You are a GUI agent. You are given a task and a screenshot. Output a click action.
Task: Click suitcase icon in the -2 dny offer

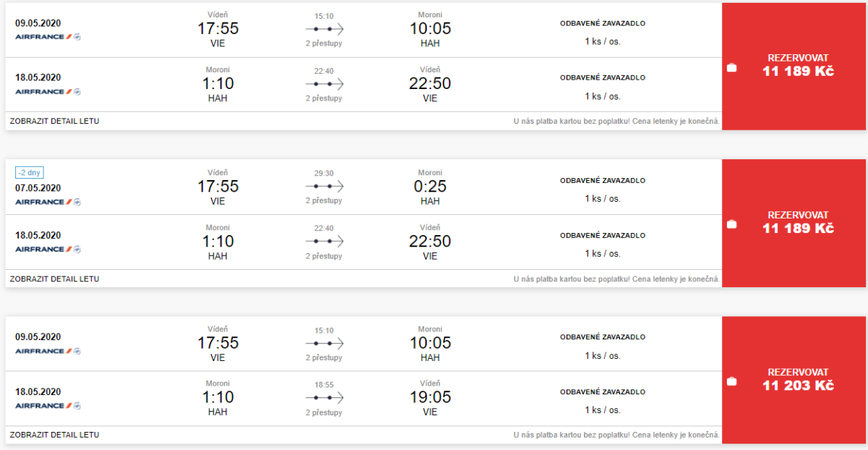[731, 224]
